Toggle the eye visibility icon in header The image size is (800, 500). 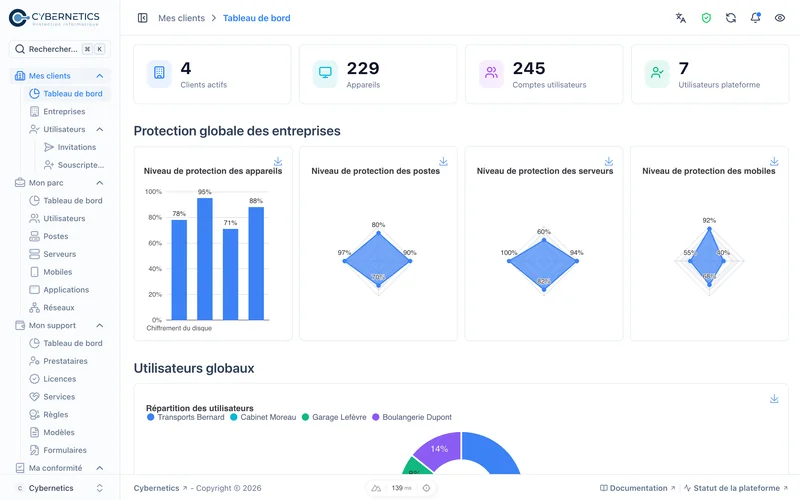tap(780, 18)
